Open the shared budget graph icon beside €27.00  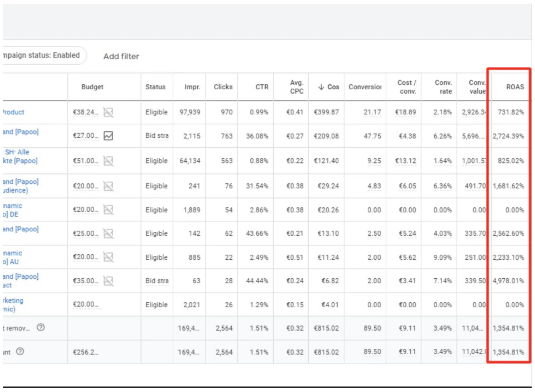click(x=108, y=136)
